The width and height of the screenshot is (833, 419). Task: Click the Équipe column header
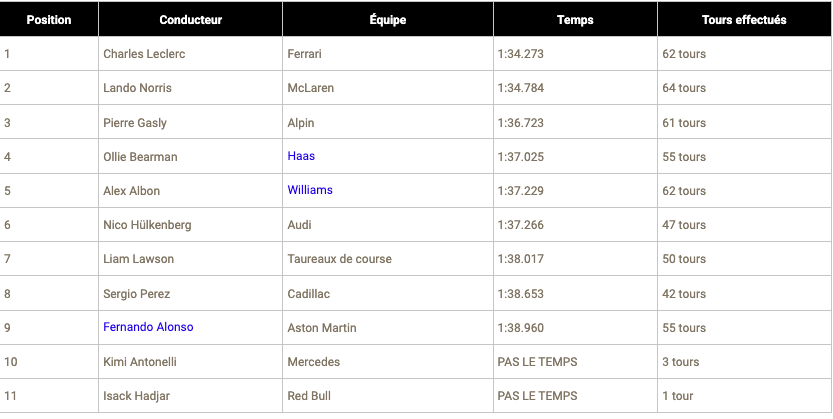(387, 20)
